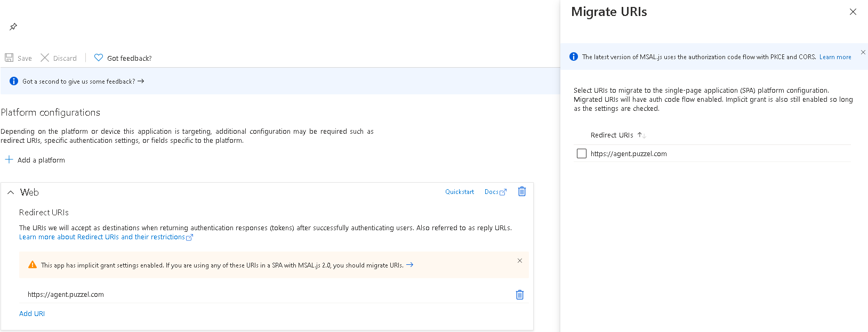Check the https://agent.puzzel.com checkbox
This screenshot has width=868, height=332.
(582, 153)
